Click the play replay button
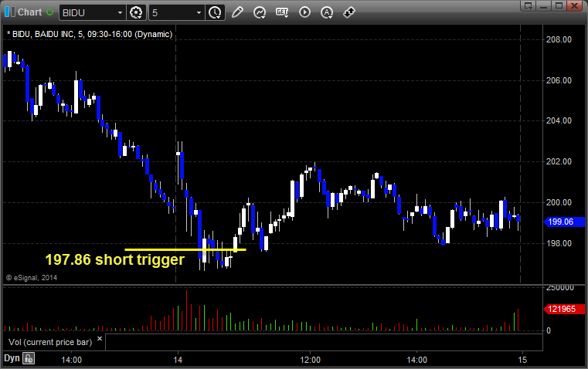The image size is (588, 369). tap(304, 12)
